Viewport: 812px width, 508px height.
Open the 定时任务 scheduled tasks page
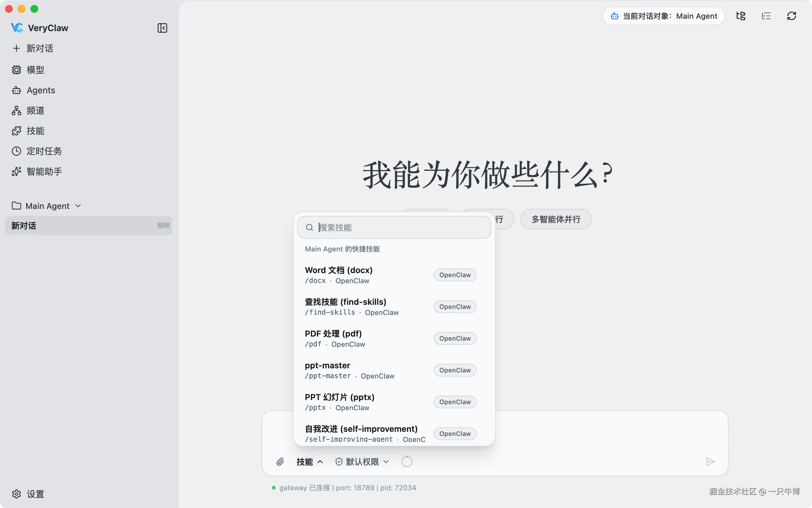[x=37, y=151]
